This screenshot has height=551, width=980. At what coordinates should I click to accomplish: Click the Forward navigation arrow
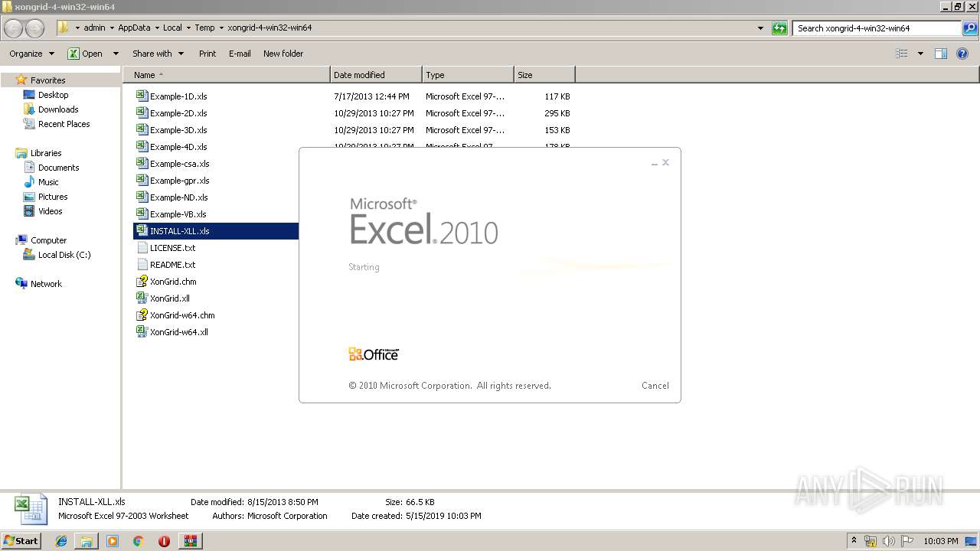(x=35, y=28)
